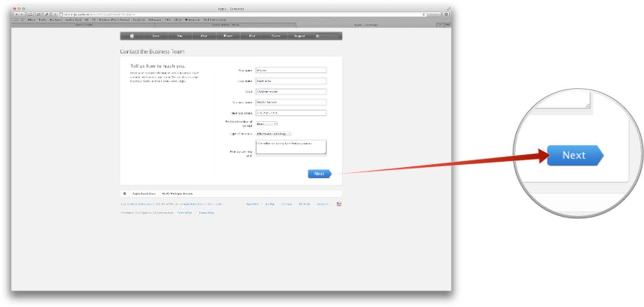
Task: Click the Business phone input field
Action: [x=291, y=113]
